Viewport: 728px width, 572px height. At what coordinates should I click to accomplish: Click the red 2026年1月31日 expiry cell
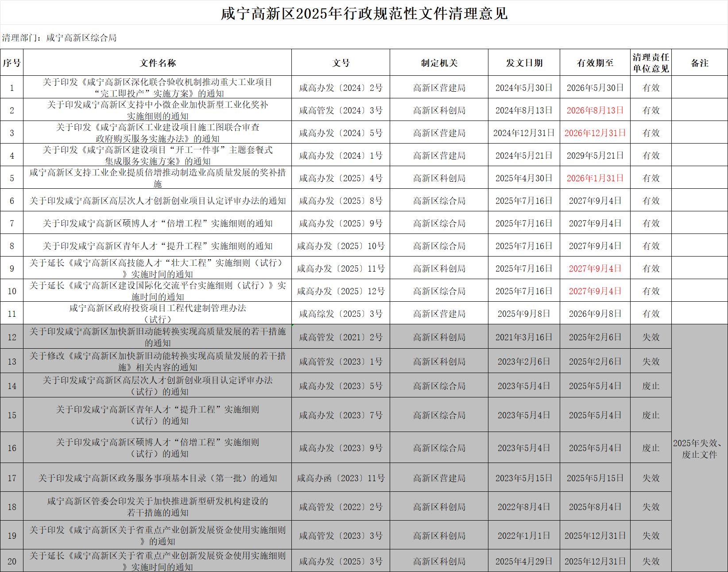595,178
